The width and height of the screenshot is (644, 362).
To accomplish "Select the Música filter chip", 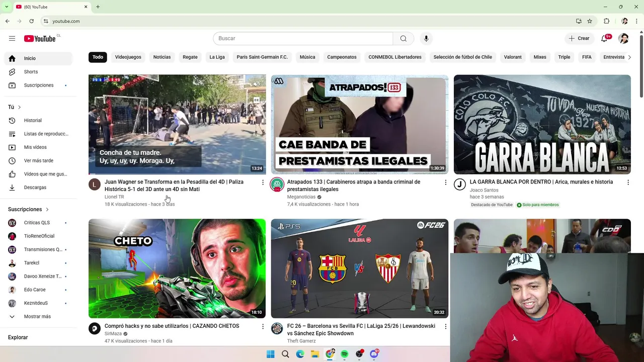I will [x=307, y=57].
